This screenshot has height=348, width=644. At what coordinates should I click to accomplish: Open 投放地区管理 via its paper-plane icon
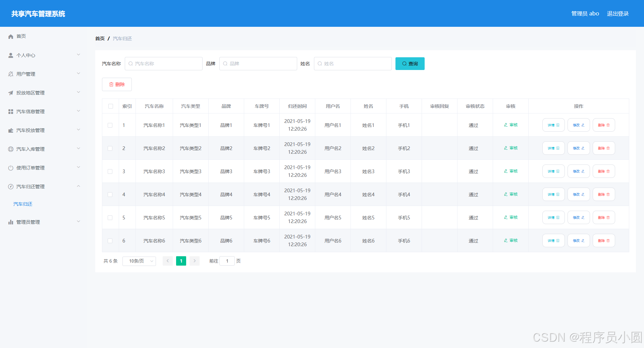[x=10, y=92]
